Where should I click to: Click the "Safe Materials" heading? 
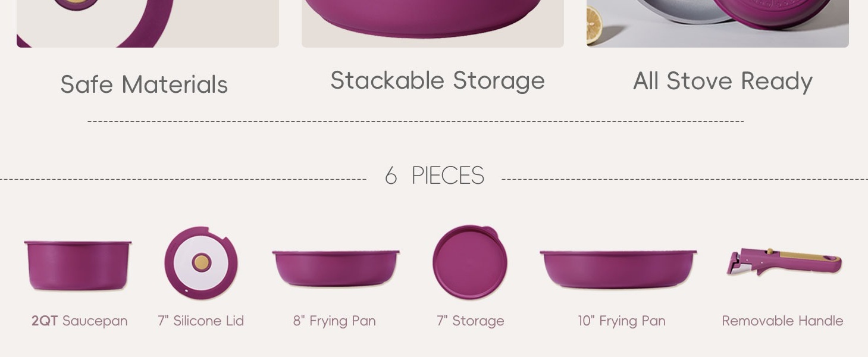pos(144,84)
